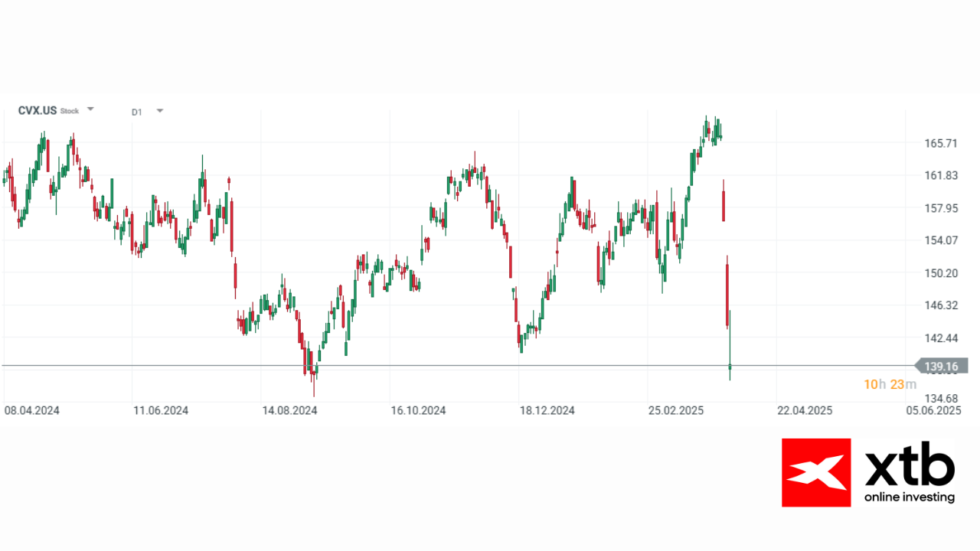Select the 157.95 price level label

click(x=941, y=208)
